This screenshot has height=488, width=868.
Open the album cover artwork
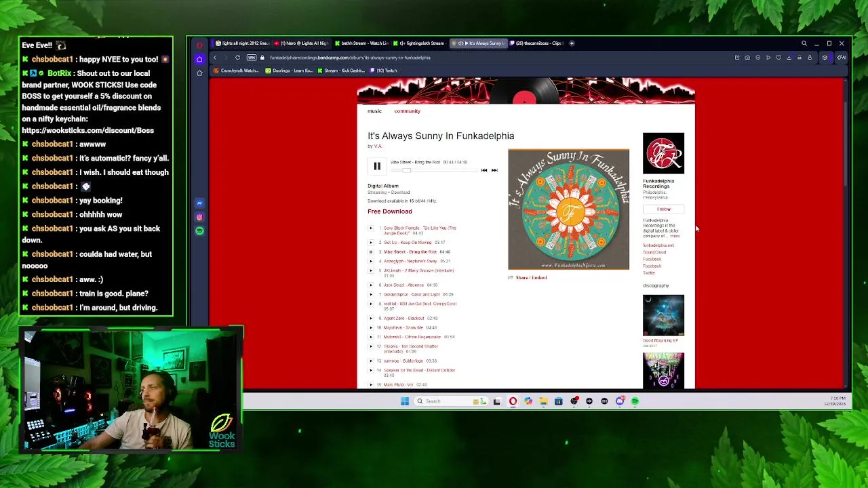(x=568, y=209)
